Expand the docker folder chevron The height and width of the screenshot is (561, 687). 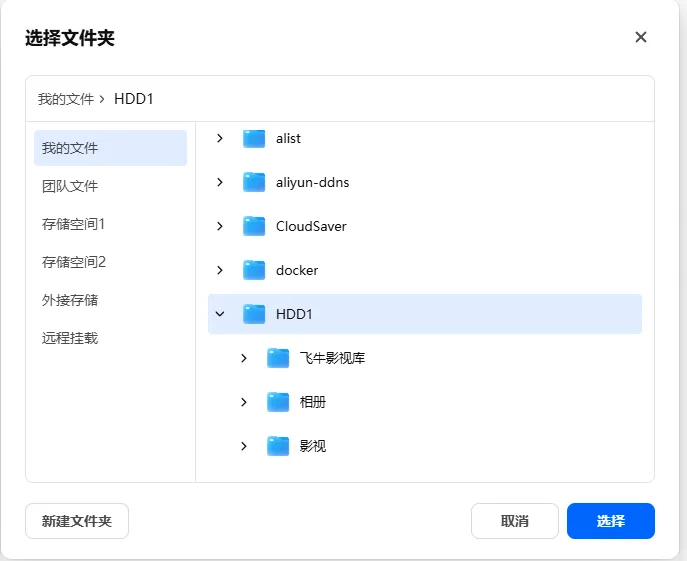(220, 270)
